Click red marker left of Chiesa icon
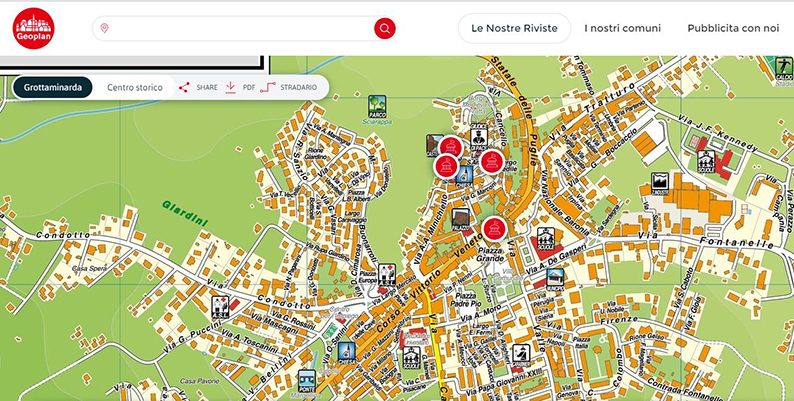 pos(446,166)
